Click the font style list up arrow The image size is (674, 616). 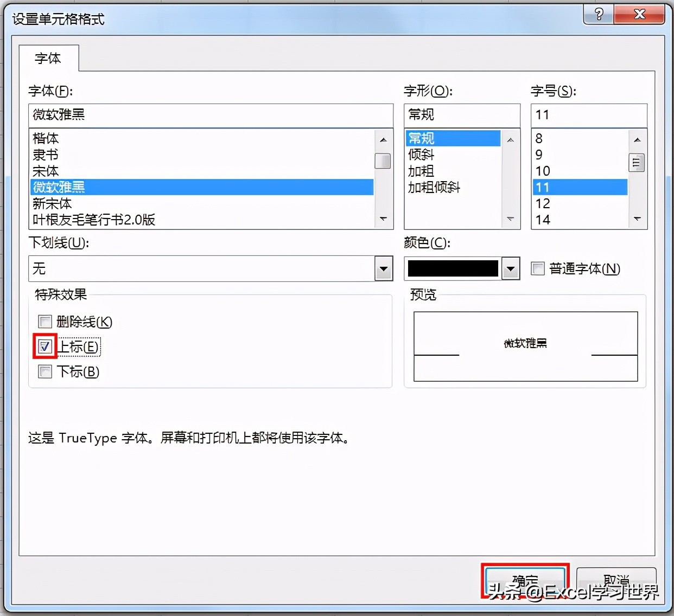pyautogui.click(x=510, y=140)
